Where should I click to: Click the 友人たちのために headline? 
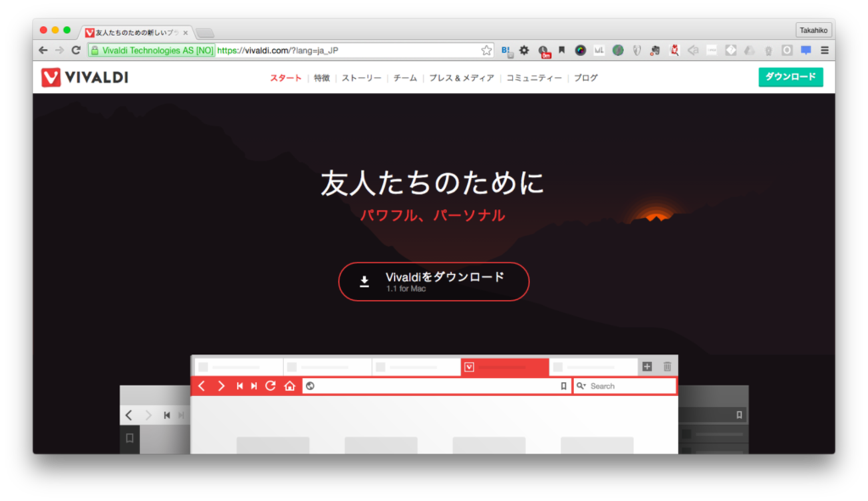click(433, 184)
